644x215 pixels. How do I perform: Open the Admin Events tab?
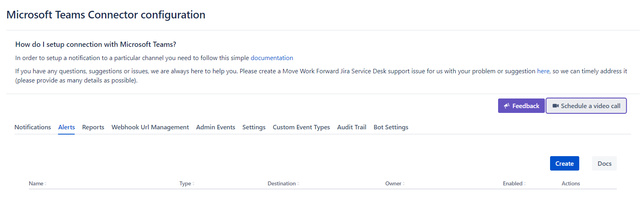pos(215,127)
